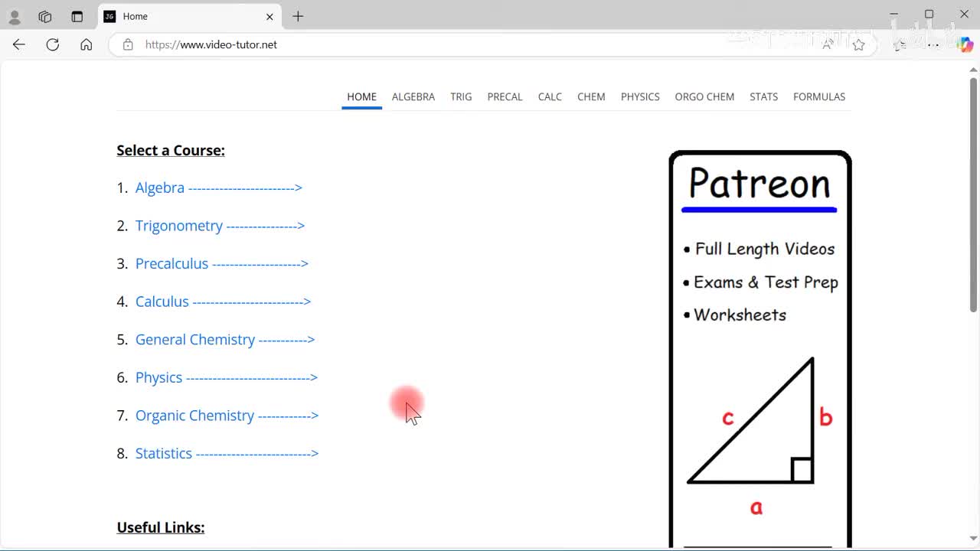The width and height of the screenshot is (980, 551).
Task: Add this page to favorites with the star
Action: [858, 44]
